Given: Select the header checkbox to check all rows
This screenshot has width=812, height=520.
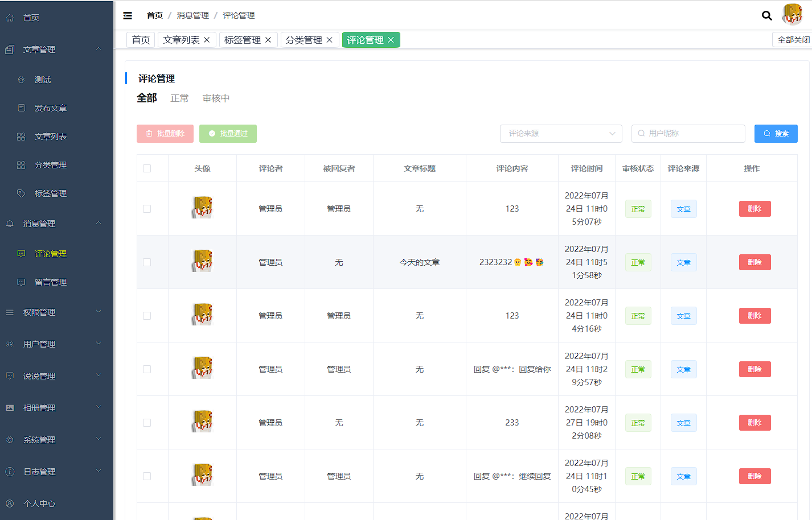Looking at the screenshot, I should tap(147, 168).
